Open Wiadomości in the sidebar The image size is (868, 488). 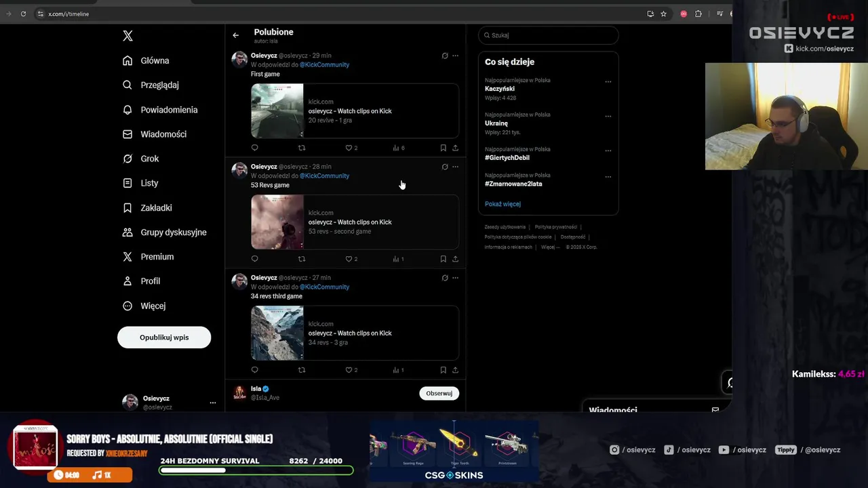(155, 134)
